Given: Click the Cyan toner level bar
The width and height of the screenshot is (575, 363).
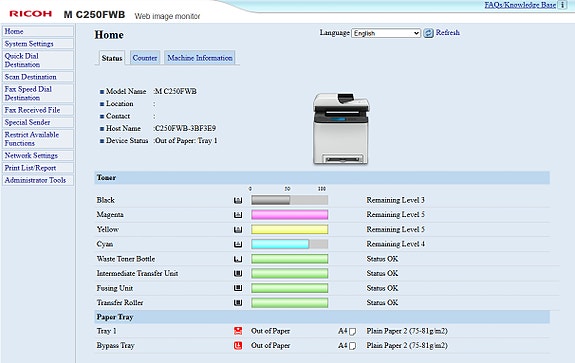Looking at the screenshot, I should [x=289, y=244].
